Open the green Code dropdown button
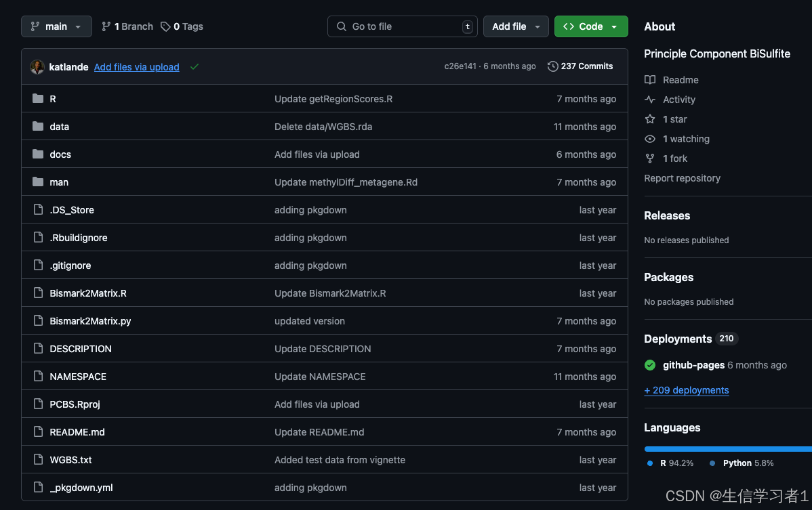This screenshot has height=510, width=812. point(591,26)
